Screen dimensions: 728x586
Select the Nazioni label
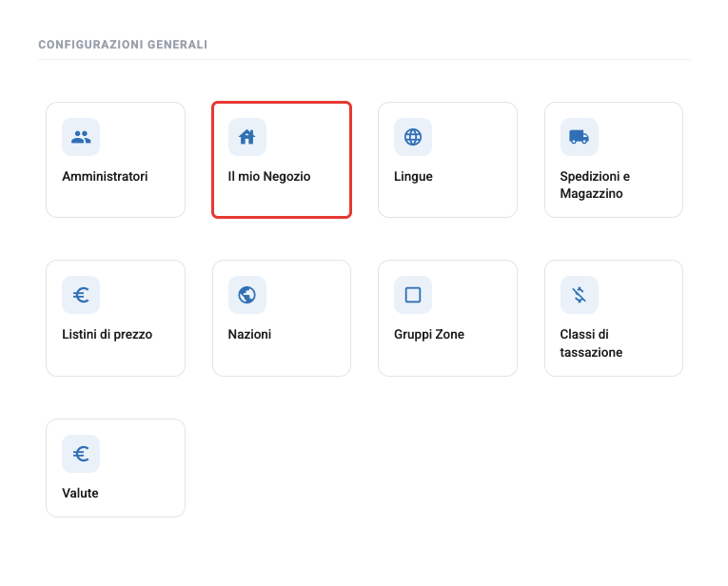coord(249,334)
